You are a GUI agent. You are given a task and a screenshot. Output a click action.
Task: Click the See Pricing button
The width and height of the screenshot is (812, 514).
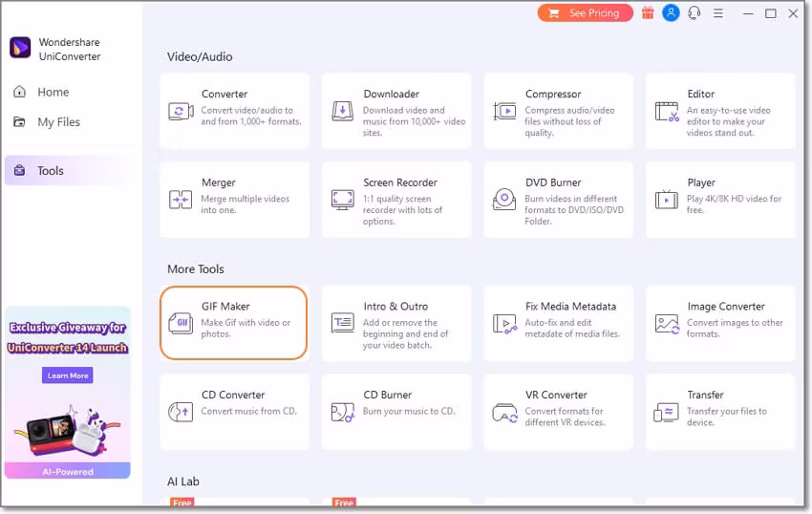click(586, 13)
